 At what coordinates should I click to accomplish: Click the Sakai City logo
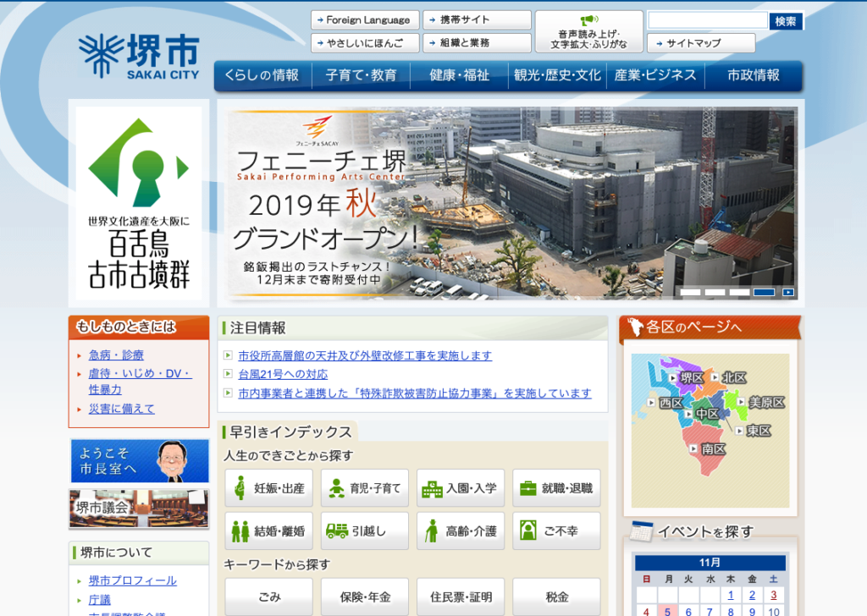139,58
